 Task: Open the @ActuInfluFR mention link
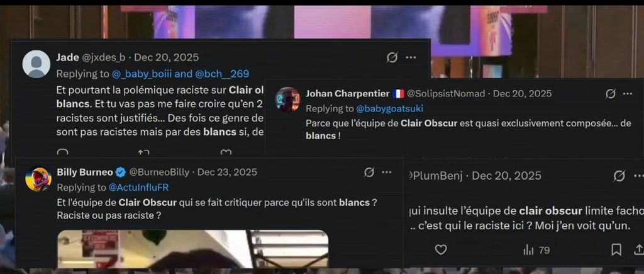point(138,188)
